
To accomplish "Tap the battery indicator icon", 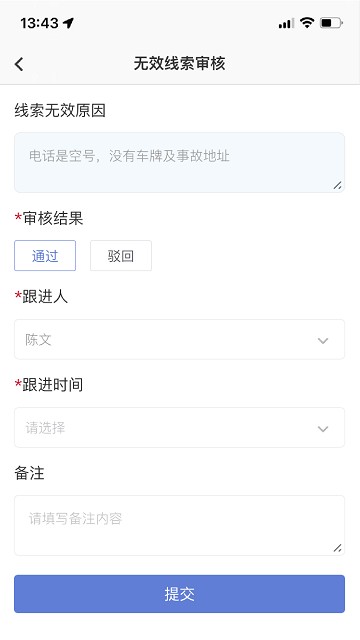I will [x=331, y=23].
